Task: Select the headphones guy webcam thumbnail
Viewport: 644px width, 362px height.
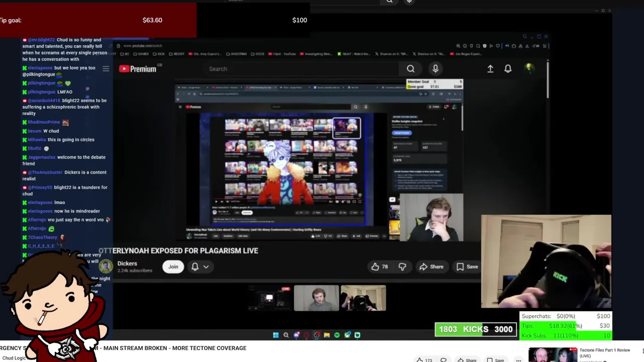Action: pyautogui.click(x=316, y=298)
